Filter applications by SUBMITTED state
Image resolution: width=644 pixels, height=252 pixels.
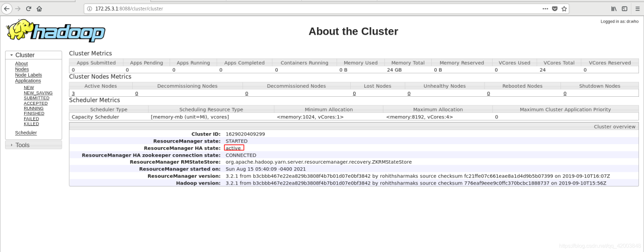(x=37, y=98)
